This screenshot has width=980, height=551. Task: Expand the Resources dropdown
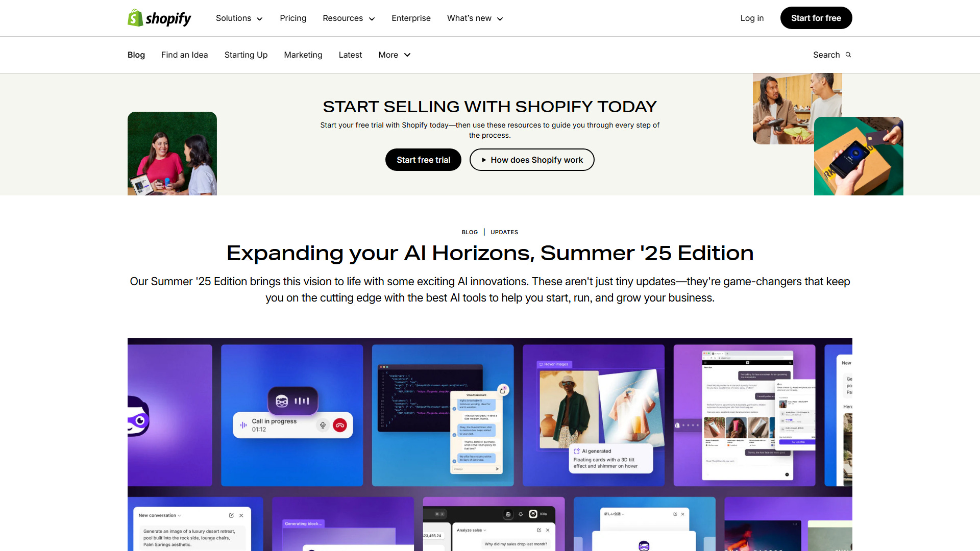[x=349, y=18]
